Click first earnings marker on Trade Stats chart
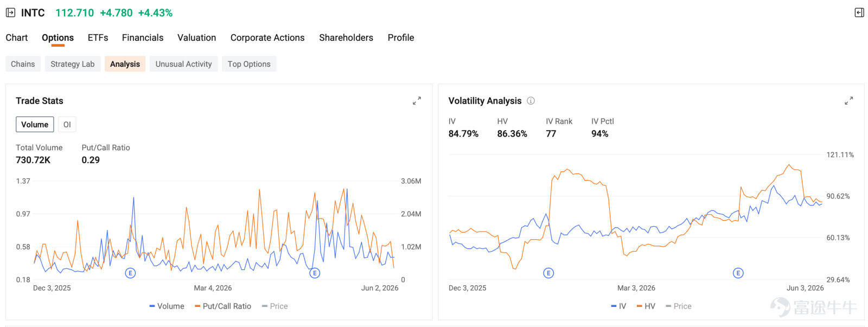868x327 pixels. (x=130, y=273)
